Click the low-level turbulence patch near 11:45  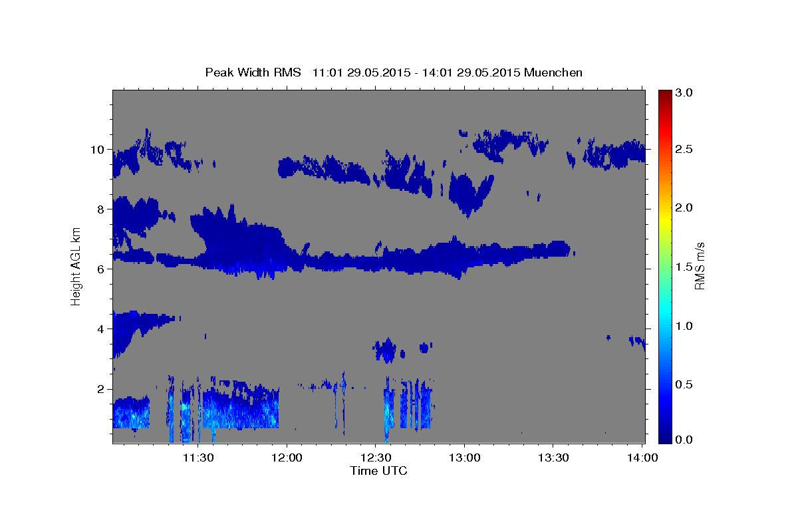pyautogui.click(x=241, y=406)
